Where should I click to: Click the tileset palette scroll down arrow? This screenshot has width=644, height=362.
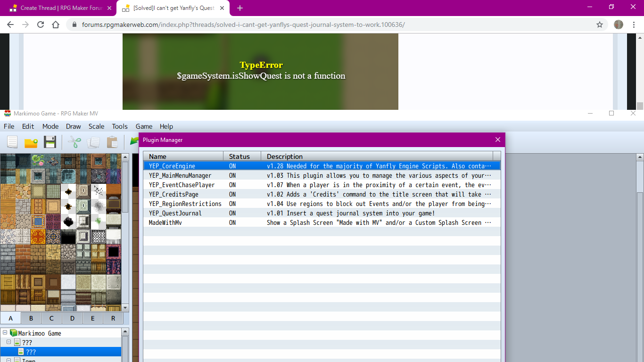[x=125, y=308]
